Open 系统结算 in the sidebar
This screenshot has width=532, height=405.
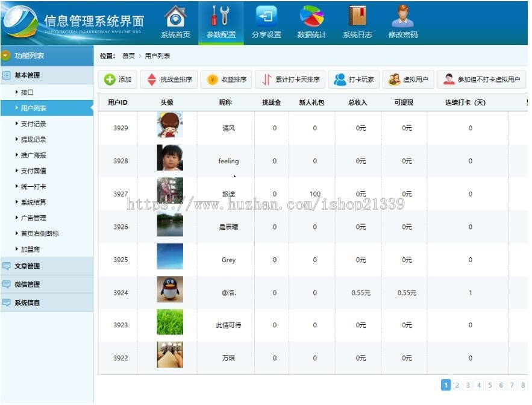click(x=33, y=202)
